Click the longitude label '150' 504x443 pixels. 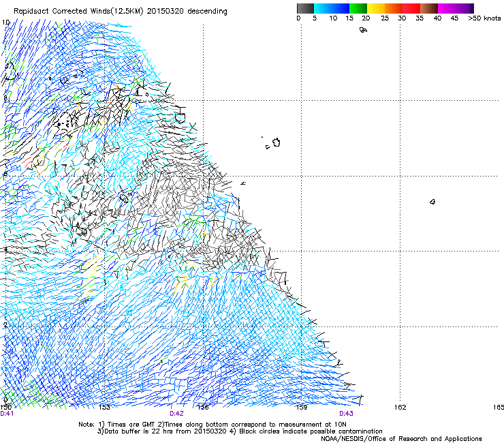pyautogui.click(x=5, y=408)
